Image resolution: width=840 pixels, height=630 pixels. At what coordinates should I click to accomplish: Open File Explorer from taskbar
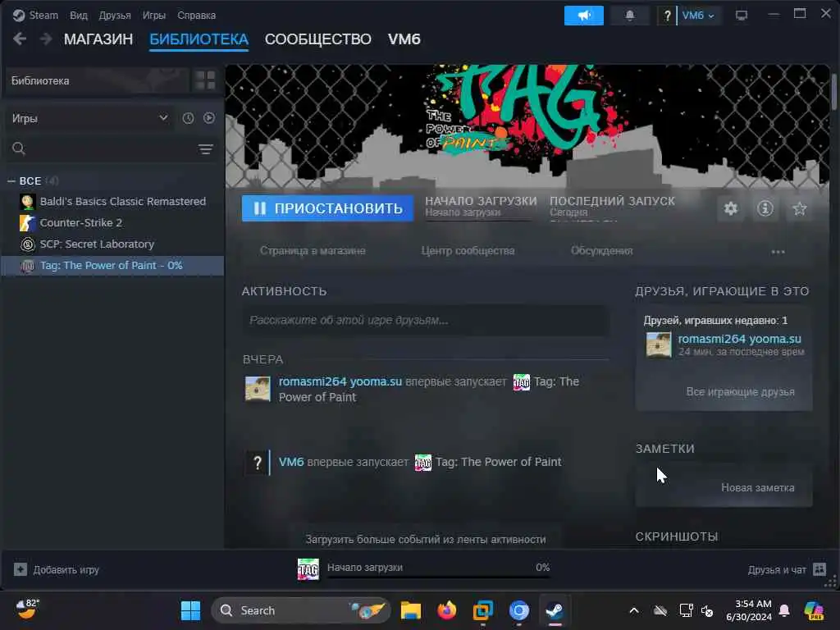point(411,610)
